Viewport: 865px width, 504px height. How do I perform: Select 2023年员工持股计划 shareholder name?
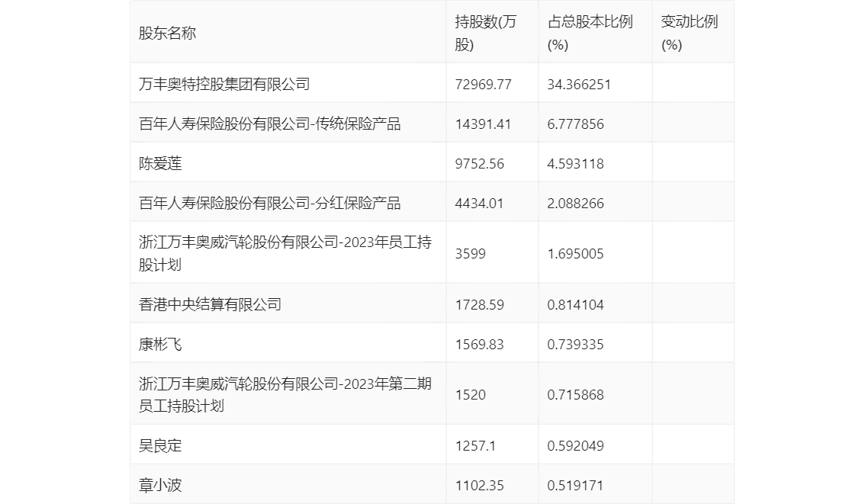coord(285,253)
